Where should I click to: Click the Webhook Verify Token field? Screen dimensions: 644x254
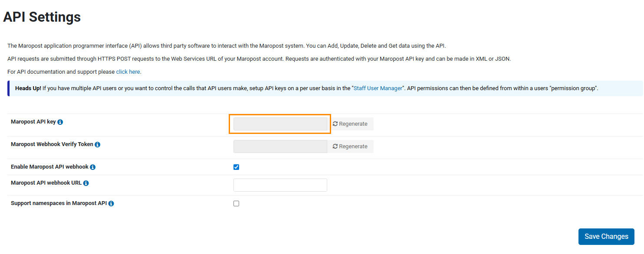click(280, 147)
